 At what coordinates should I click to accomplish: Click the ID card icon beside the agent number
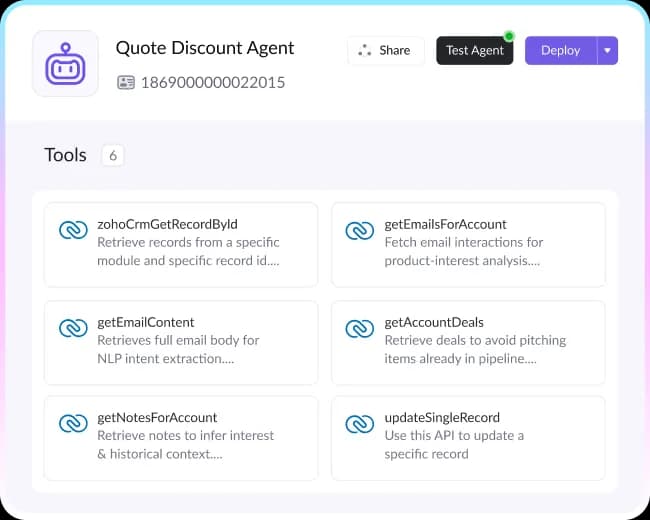[x=126, y=83]
